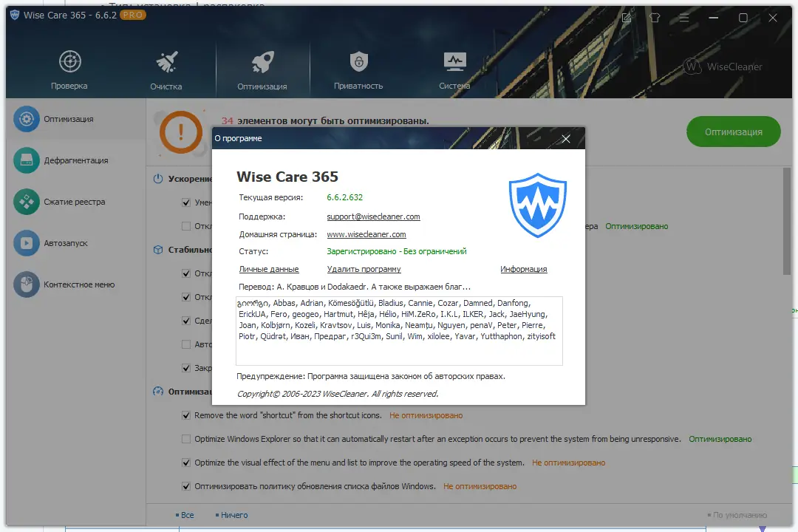Image resolution: width=798 pixels, height=532 pixels.
Task: Toggle the Закр... checkbox
Action: 186,368
